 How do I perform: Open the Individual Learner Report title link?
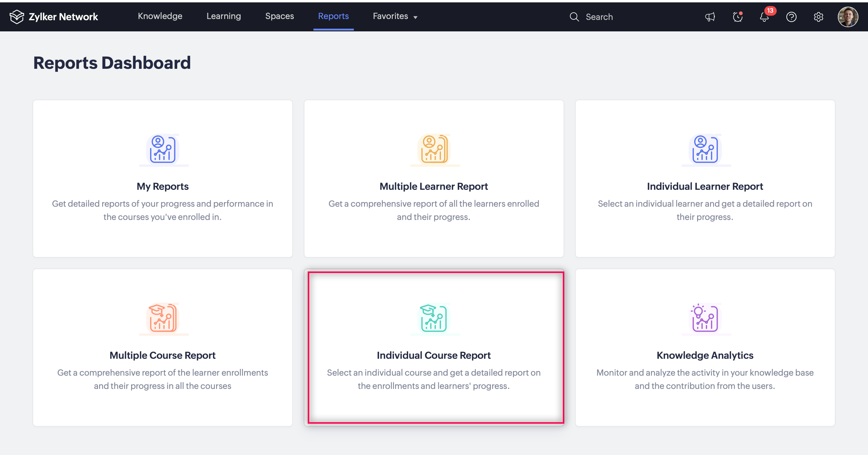(x=705, y=186)
